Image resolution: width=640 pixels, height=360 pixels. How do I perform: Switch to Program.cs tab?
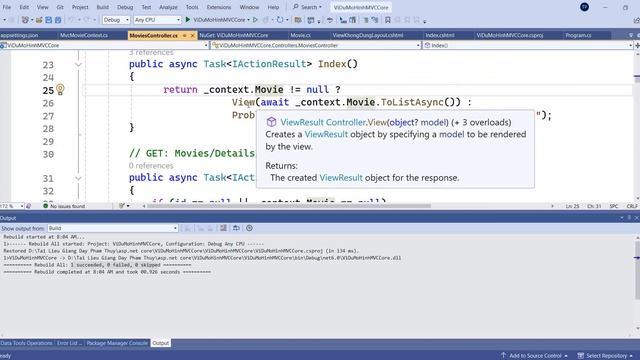pos(578,36)
